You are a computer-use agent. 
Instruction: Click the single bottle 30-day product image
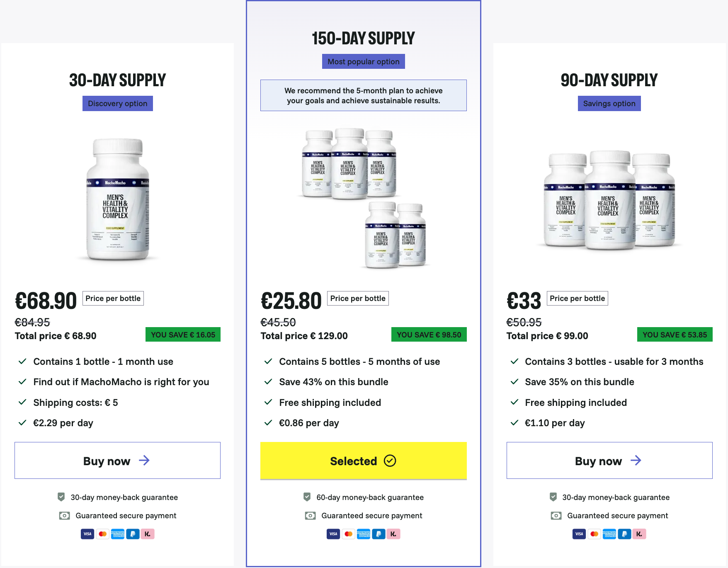118,199
